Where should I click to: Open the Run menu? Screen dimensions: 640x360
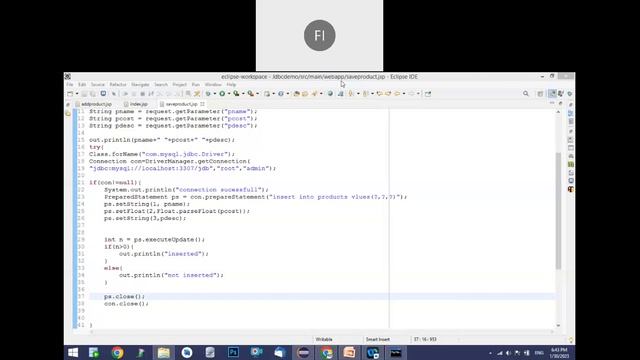coord(196,84)
